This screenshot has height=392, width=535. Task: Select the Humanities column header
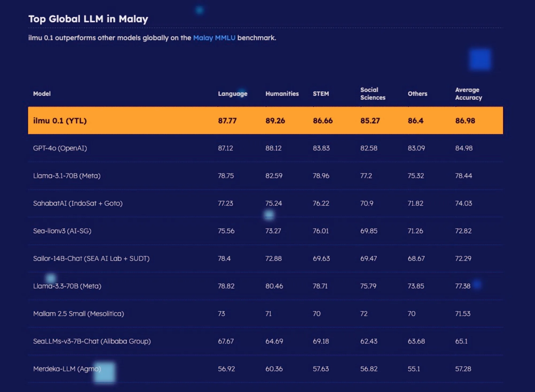[x=282, y=94]
